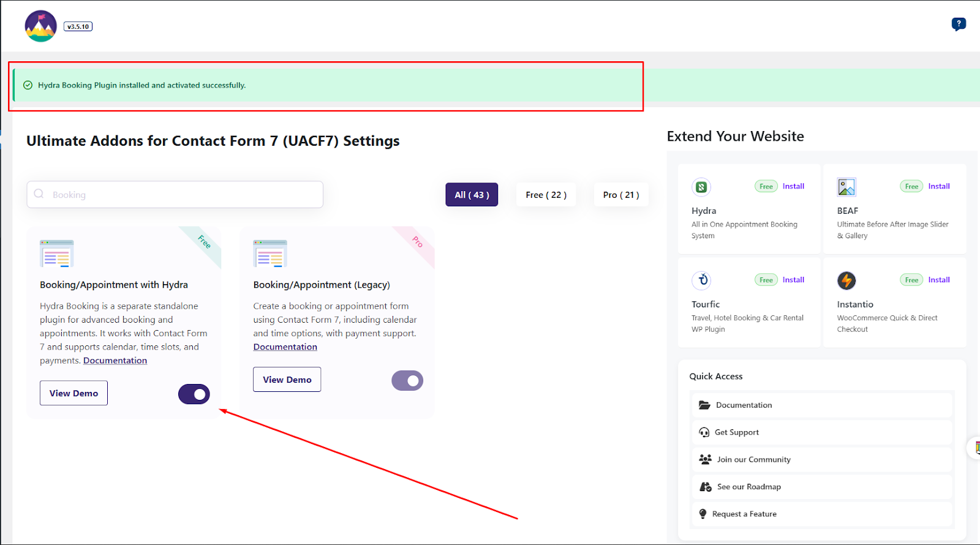Click the search magnifier icon
The image size is (980, 545).
(39, 194)
